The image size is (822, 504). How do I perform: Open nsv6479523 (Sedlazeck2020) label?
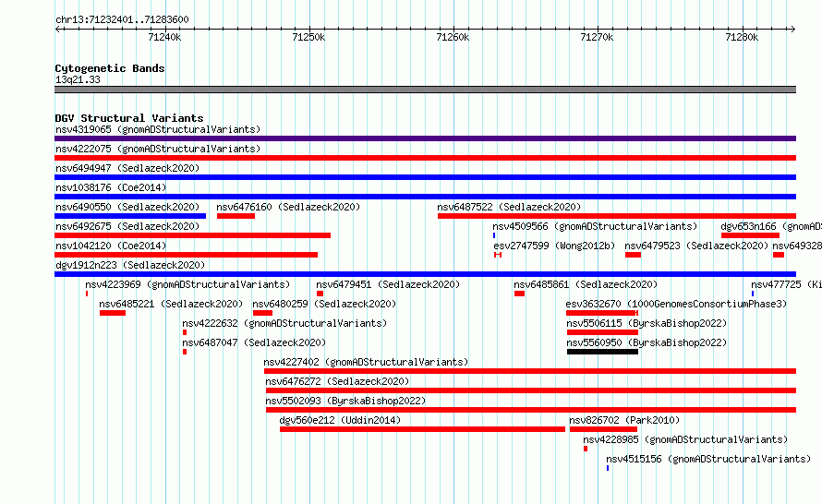pos(696,246)
